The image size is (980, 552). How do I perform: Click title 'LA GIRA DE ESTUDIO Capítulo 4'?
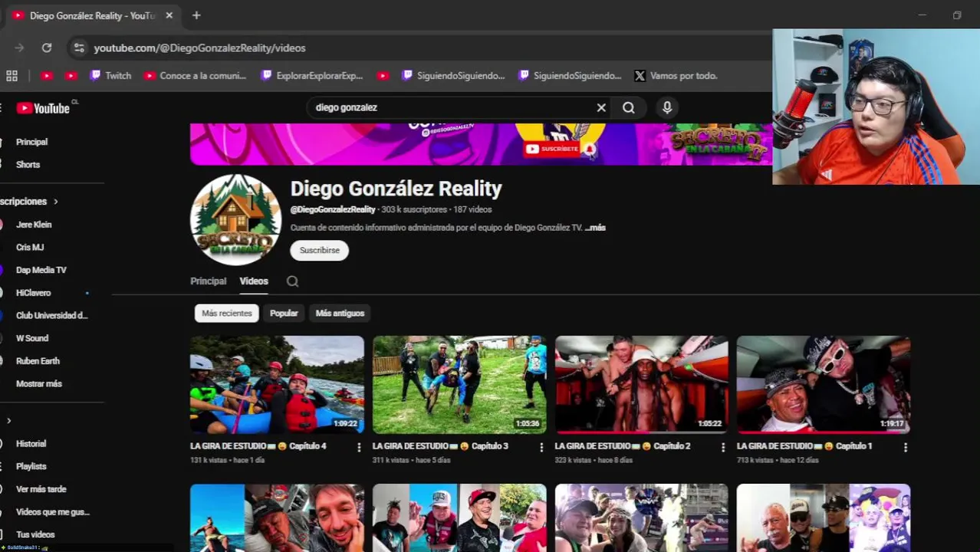pos(258,446)
